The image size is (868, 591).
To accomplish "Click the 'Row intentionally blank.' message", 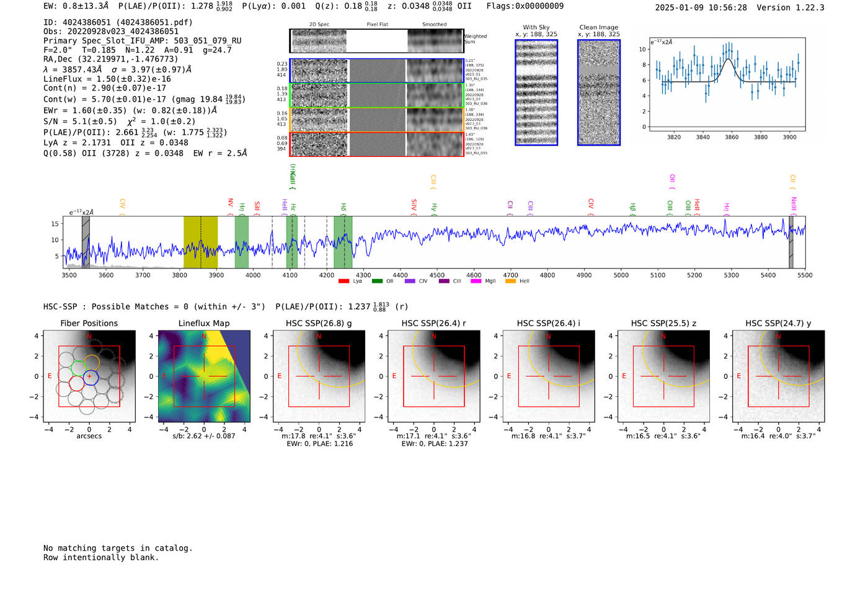I will 101,558.
